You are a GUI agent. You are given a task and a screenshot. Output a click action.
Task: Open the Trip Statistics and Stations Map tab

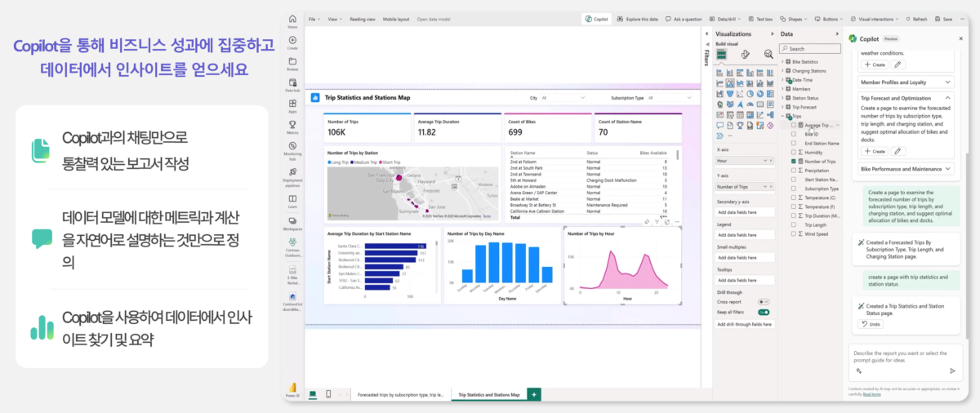tap(489, 394)
